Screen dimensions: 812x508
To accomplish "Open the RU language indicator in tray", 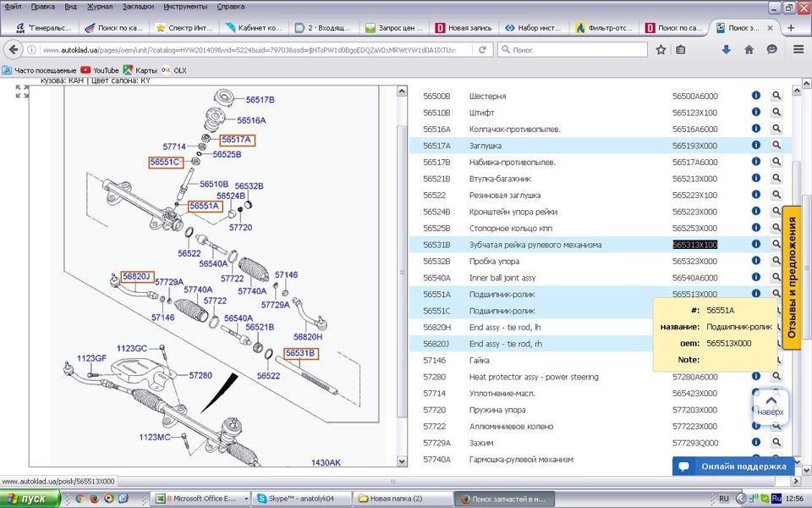I will (724, 499).
